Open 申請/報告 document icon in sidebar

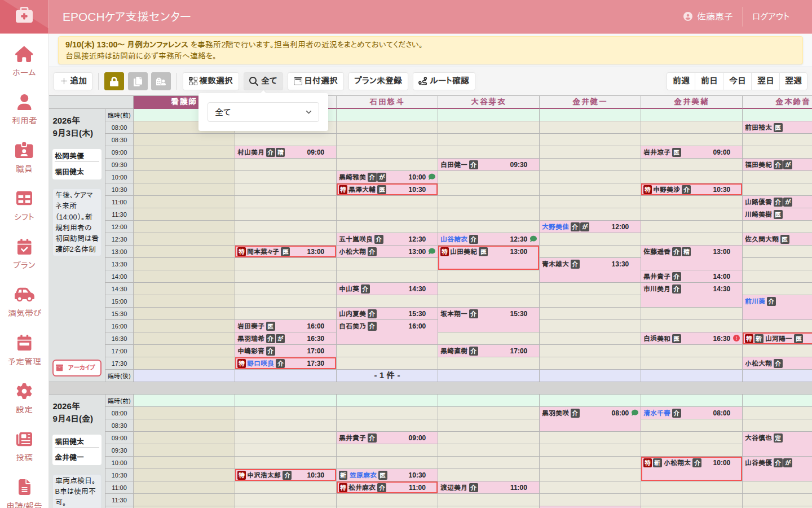(24, 493)
